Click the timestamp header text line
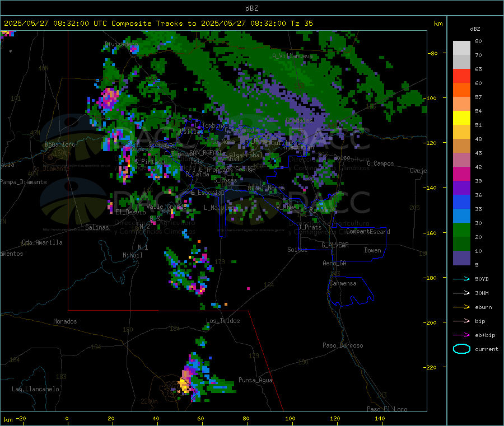 (x=158, y=24)
